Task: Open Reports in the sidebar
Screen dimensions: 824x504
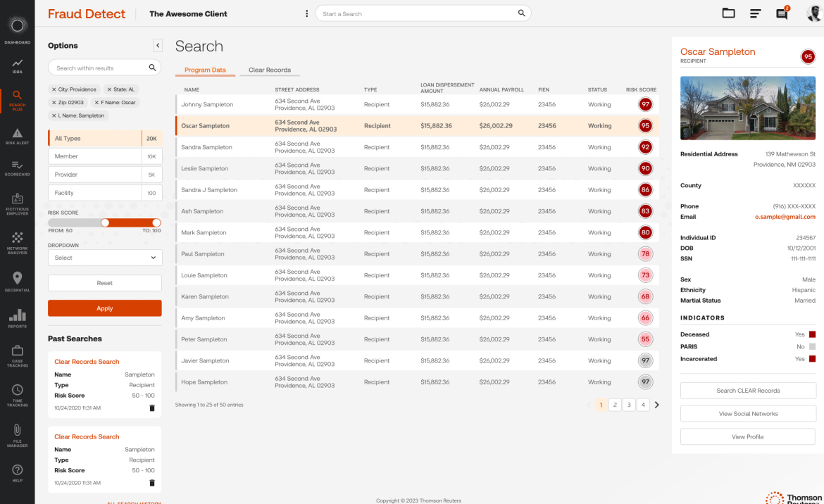Action: click(x=18, y=319)
